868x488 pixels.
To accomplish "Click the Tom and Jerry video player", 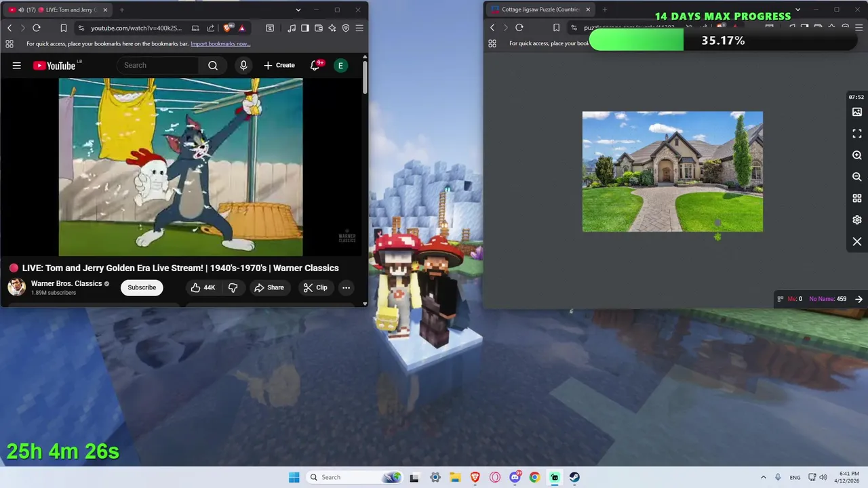I will [x=180, y=167].
